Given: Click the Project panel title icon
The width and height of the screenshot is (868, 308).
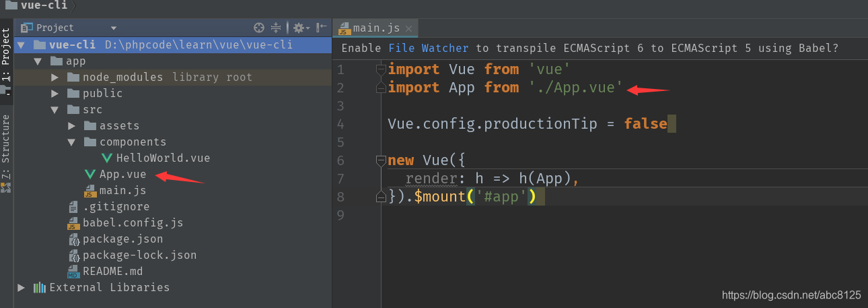Looking at the screenshot, I should point(27,28).
